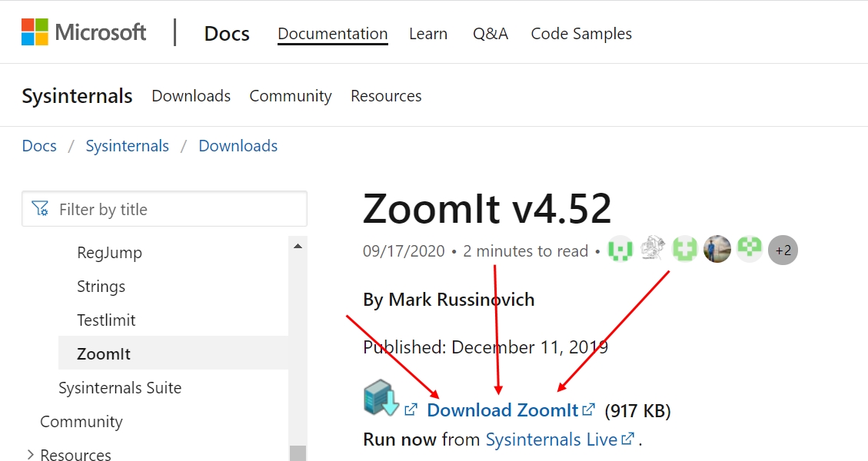868x461 pixels.
Task: Open Code Samples tab
Action: (581, 33)
